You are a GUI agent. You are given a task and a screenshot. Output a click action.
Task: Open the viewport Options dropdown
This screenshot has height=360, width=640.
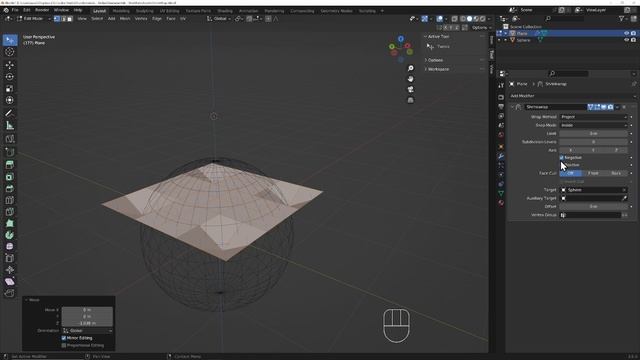pyautogui.click(x=481, y=27)
